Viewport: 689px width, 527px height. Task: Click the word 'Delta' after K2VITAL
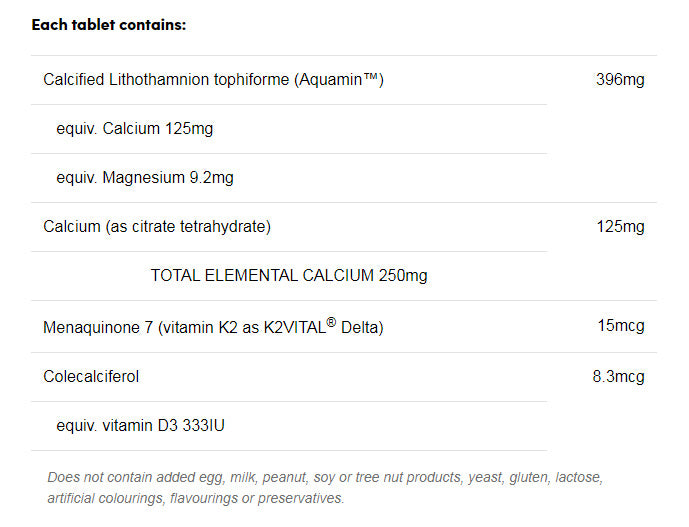[360, 327]
